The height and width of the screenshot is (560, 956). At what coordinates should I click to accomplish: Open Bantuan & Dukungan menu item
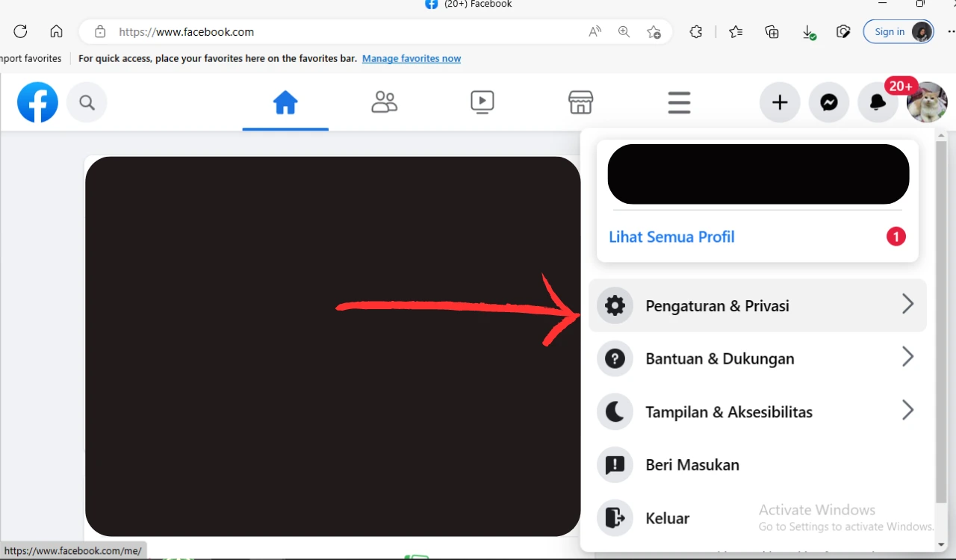(757, 358)
